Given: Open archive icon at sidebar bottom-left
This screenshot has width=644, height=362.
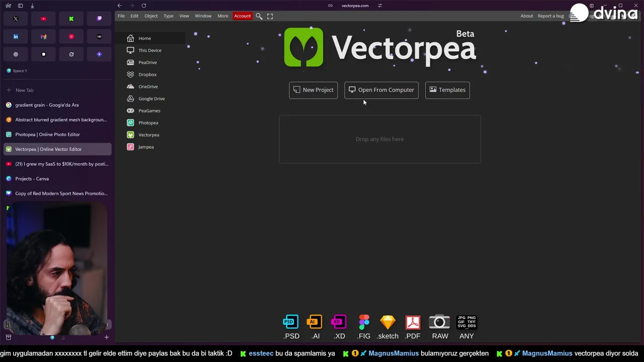Looking at the screenshot, I should (x=9, y=337).
